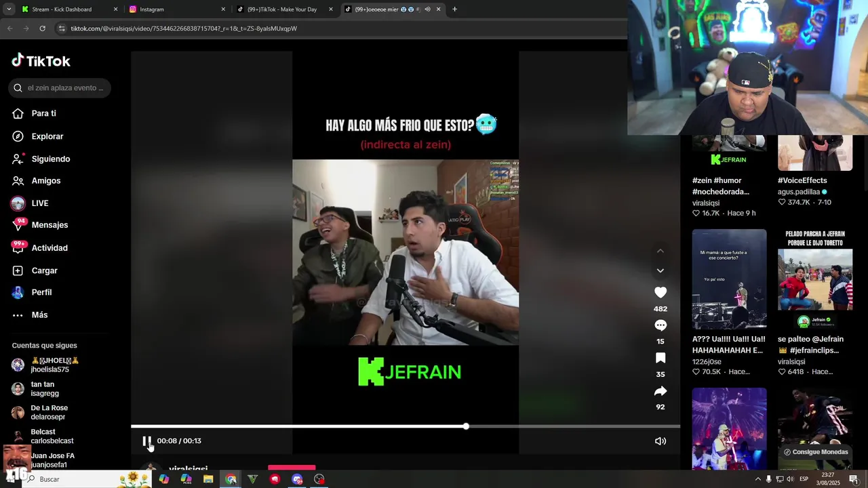Open comments via speech bubble icon
Image resolution: width=868 pixels, height=488 pixels.
(660, 325)
